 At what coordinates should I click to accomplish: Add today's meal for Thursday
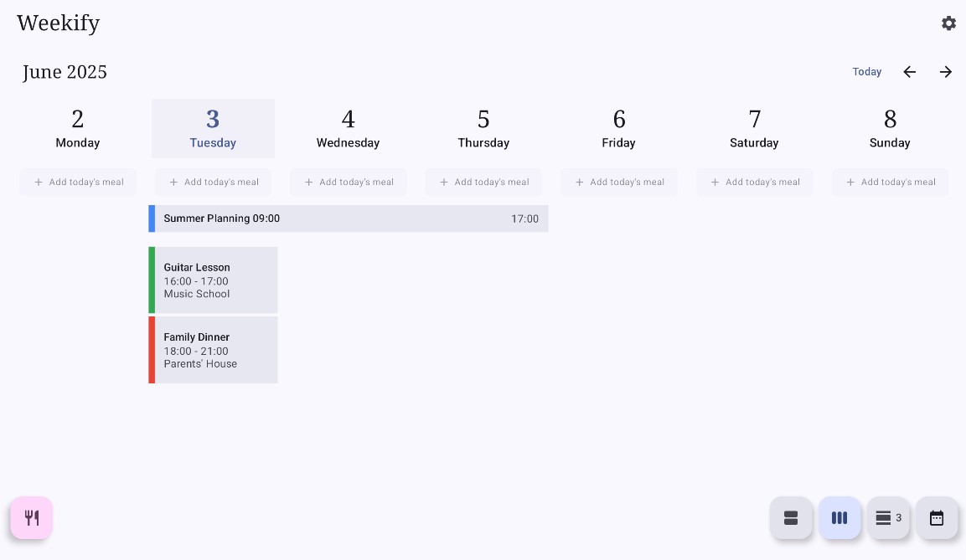pos(483,182)
